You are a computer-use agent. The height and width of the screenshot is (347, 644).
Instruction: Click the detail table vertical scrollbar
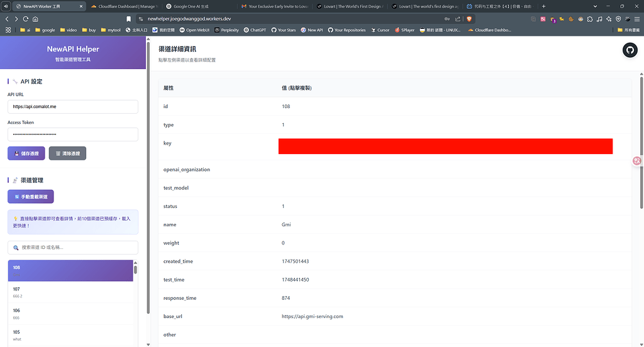(641, 143)
